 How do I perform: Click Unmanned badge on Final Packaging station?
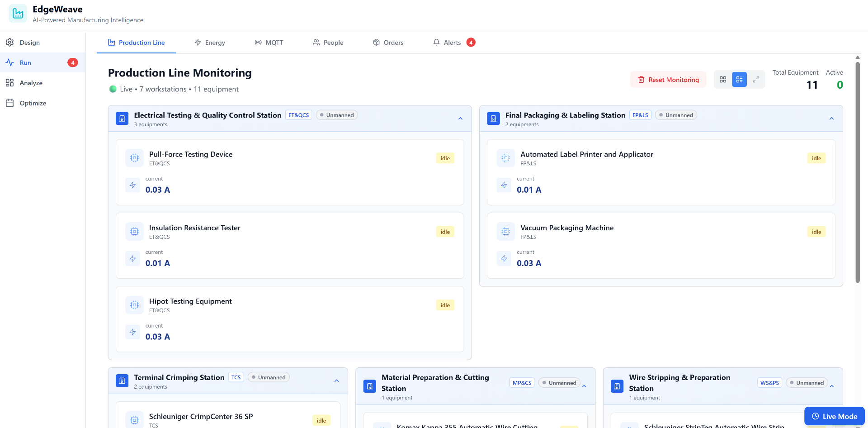click(x=676, y=115)
